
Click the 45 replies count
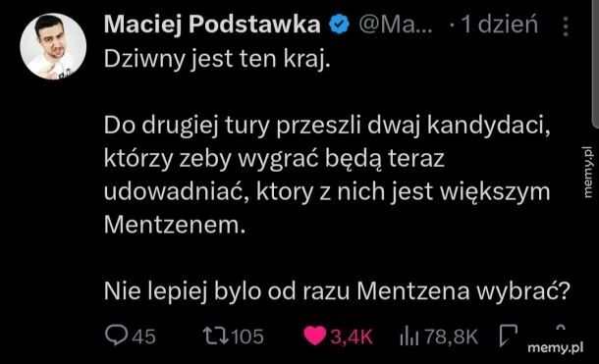click(144, 337)
